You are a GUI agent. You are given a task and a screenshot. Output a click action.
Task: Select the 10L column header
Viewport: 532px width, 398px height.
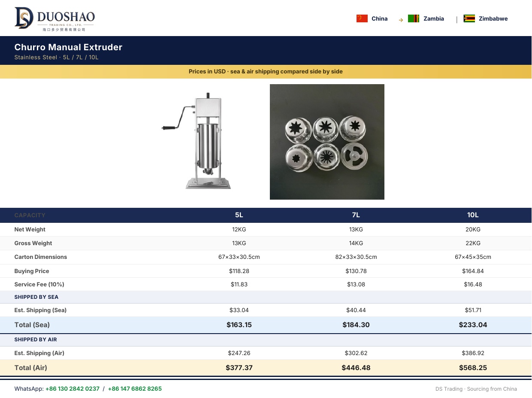click(x=473, y=215)
